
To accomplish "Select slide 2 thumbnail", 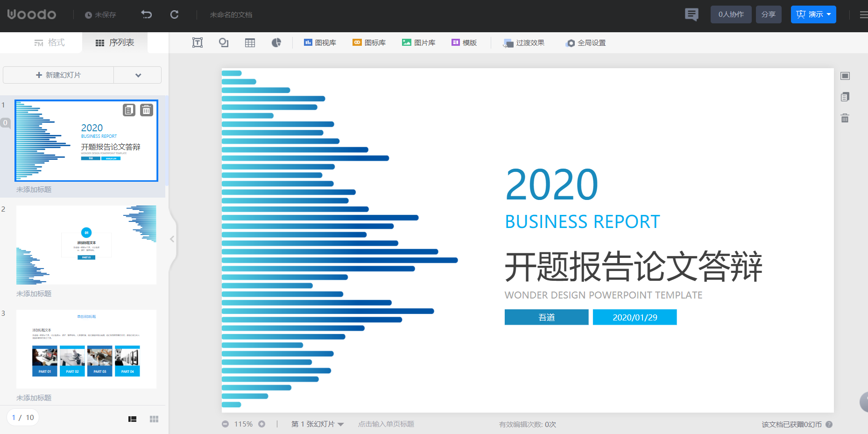I will click(86, 245).
